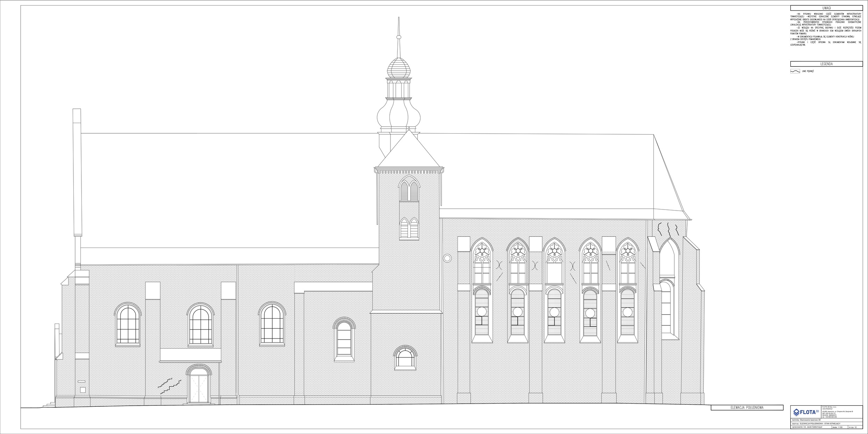Screen dimensions: 868x434
Task: Click the spire ball atop the tower
Action: [398, 36]
